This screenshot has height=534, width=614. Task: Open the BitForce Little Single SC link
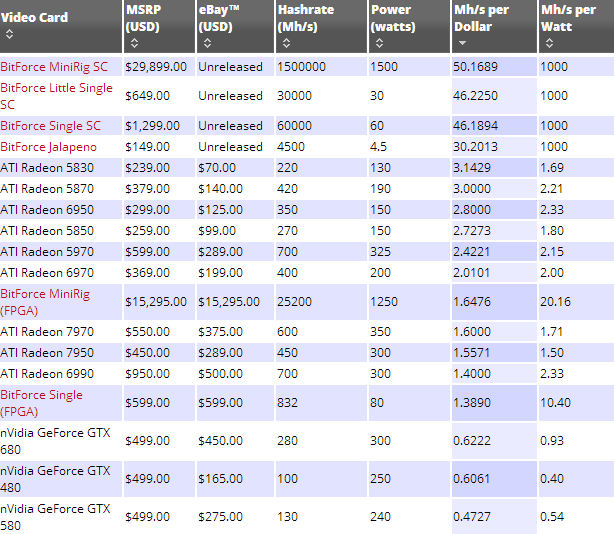tap(56, 96)
